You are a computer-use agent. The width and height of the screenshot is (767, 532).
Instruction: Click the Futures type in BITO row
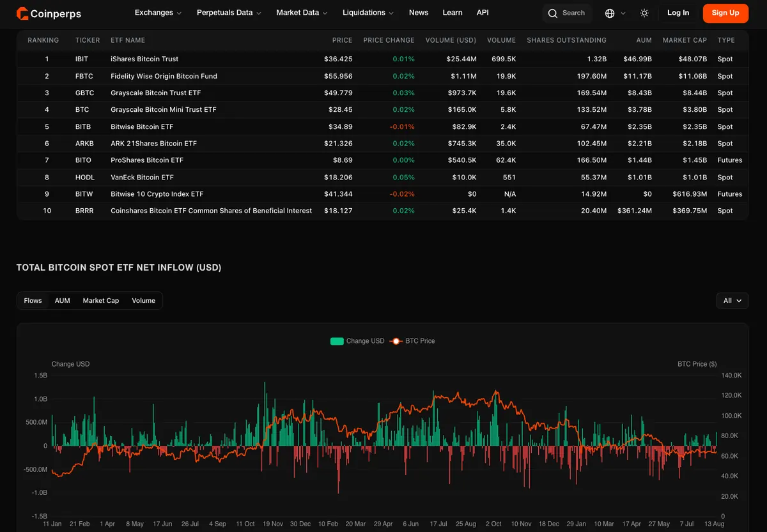[730, 160]
